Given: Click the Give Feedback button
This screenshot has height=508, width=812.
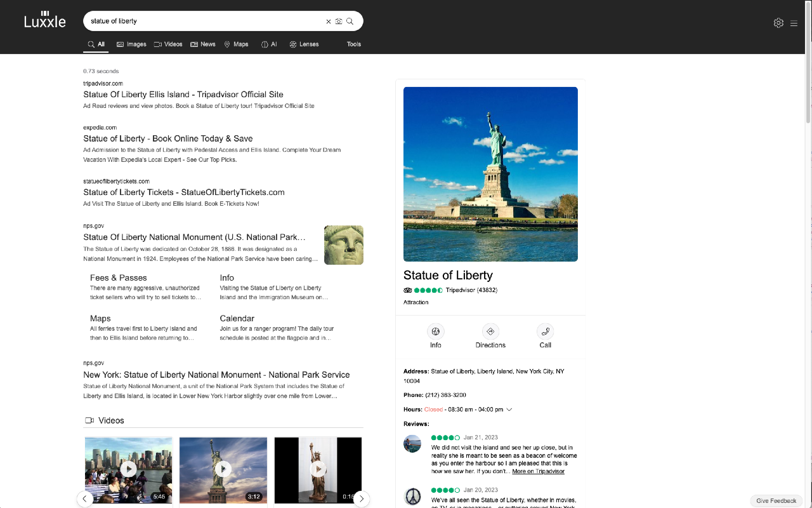Looking at the screenshot, I should click(x=776, y=500).
